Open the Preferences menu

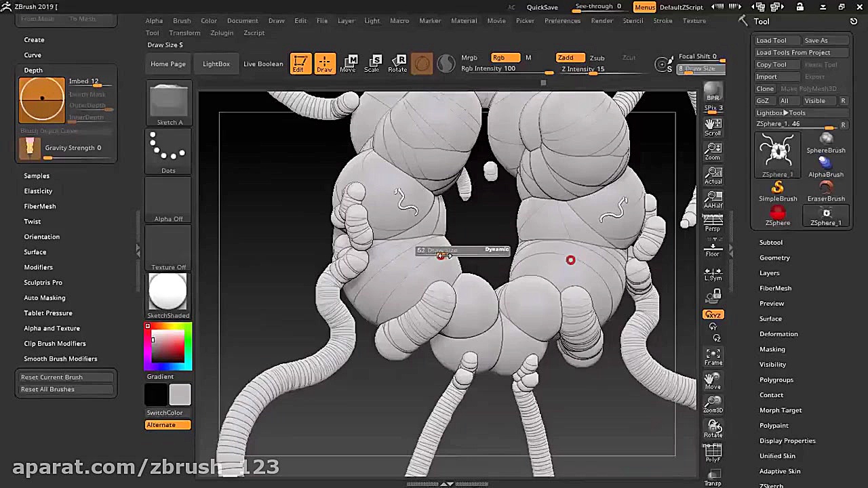[562, 20]
